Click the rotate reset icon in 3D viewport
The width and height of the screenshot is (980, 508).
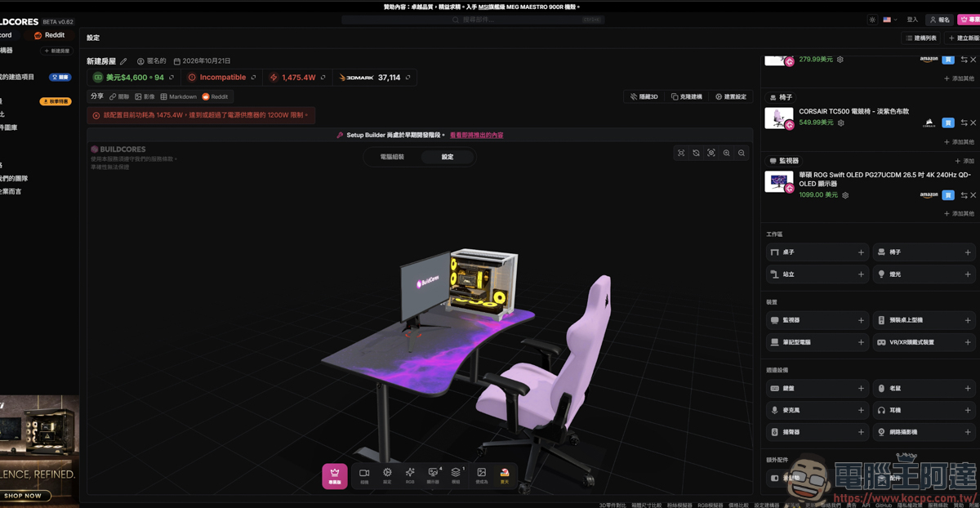click(696, 153)
